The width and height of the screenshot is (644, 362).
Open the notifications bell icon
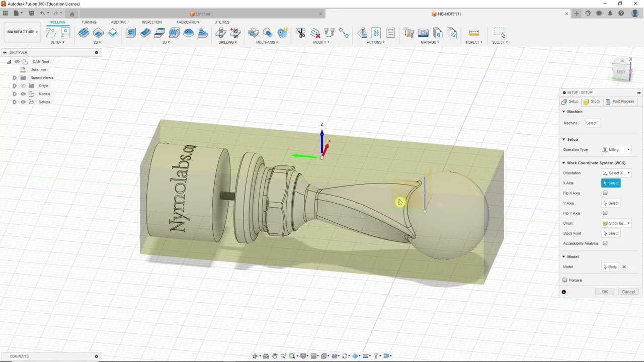610,14
